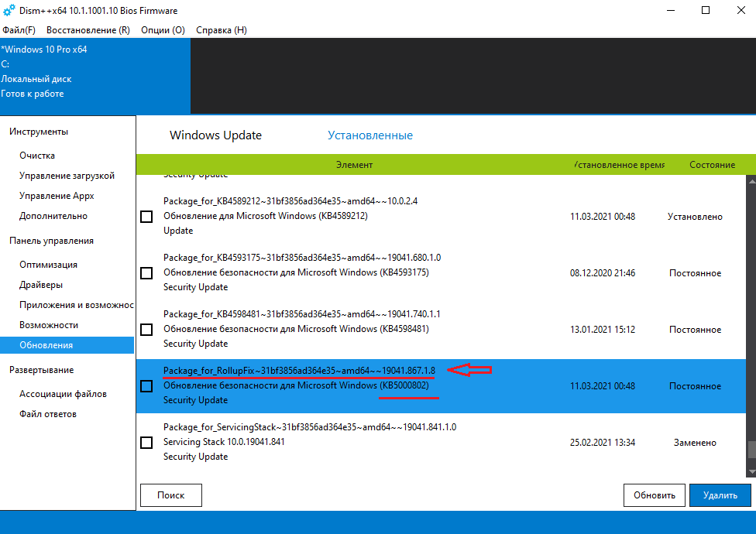Toggle the checkbox for RollupFix KB5000802
This screenshot has width=756, height=534.
click(146, 386)
